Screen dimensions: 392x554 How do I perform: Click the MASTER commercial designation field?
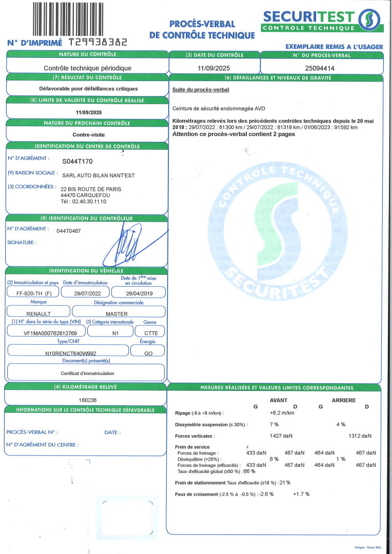(x=116, y=312)
